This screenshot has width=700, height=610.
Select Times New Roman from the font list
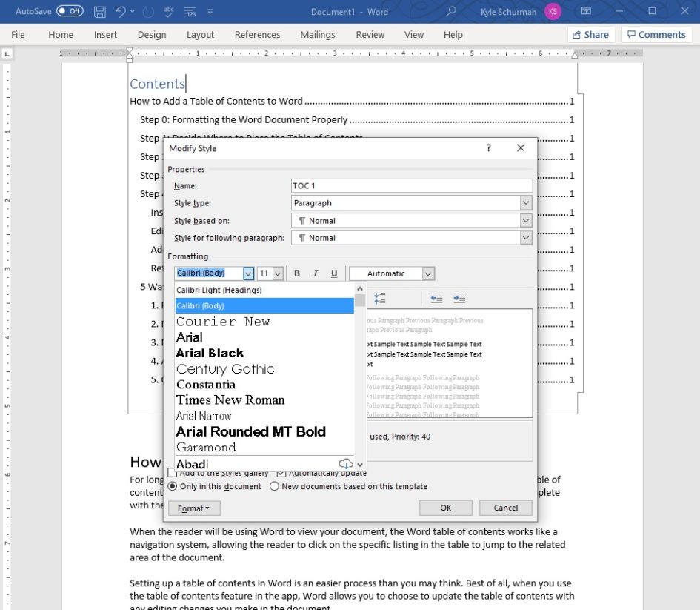point(230,400)
